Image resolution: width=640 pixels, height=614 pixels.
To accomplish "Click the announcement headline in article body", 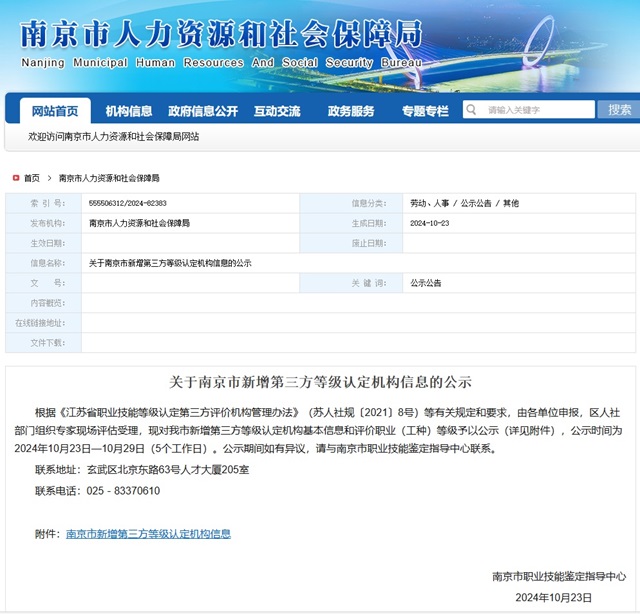I will coord(320,383).
